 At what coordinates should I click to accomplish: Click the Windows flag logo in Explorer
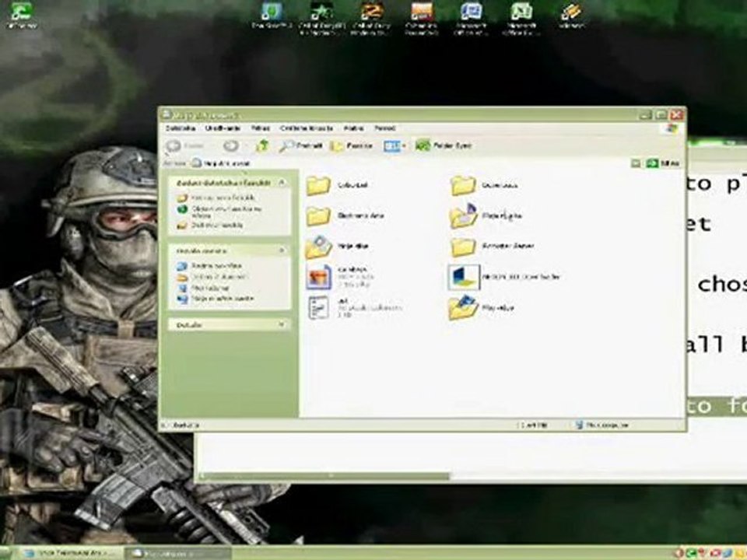[672, 128]
